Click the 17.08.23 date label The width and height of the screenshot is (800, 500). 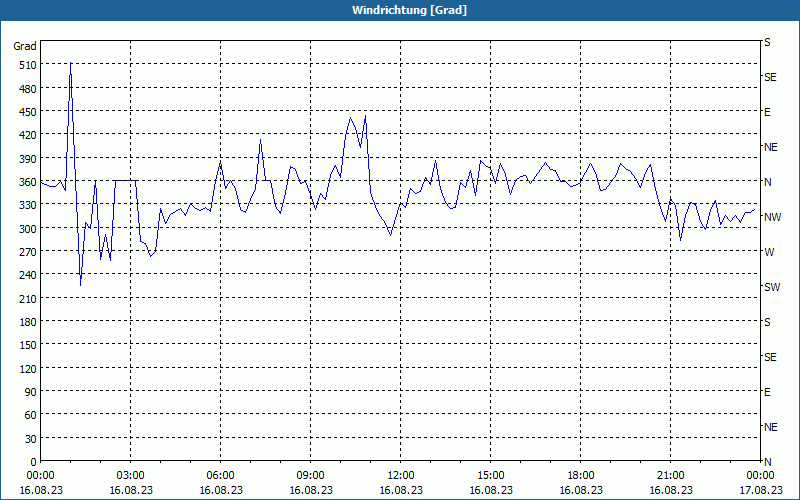[x=760, y=490]
